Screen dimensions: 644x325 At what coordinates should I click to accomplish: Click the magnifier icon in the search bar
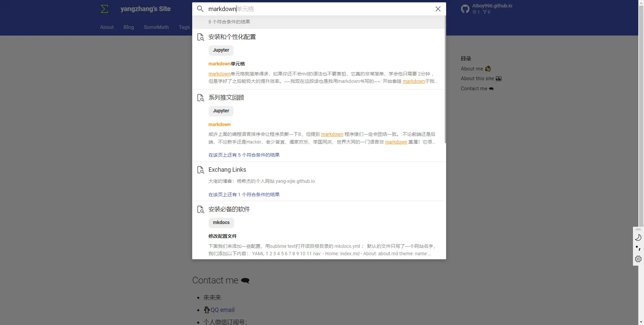click(x=200, y=9)
